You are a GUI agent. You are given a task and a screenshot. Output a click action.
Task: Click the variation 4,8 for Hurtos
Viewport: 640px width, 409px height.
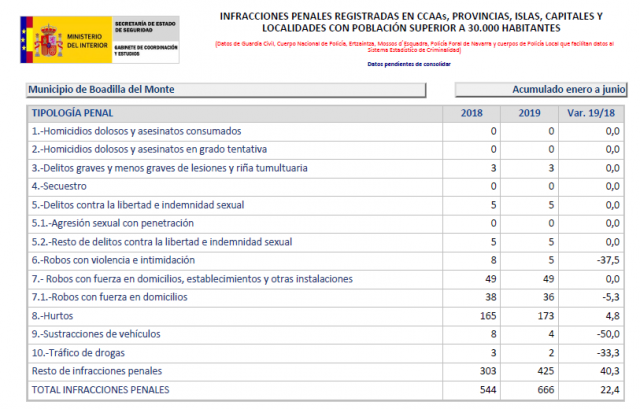[x=613, y=316]
